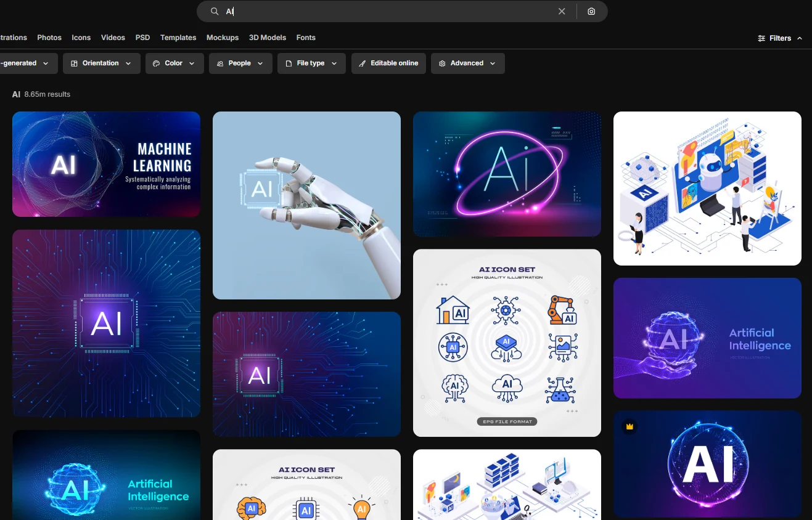Expand the AI-generated filter dropdown
This screenshot has width=812, height=520.
click(28, 63)
